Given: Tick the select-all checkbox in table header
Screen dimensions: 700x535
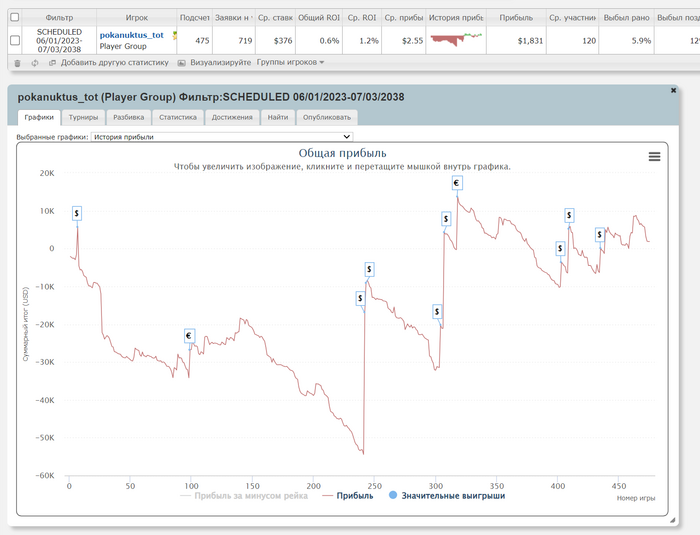Looking at the screenshot, I should point(15,17).
